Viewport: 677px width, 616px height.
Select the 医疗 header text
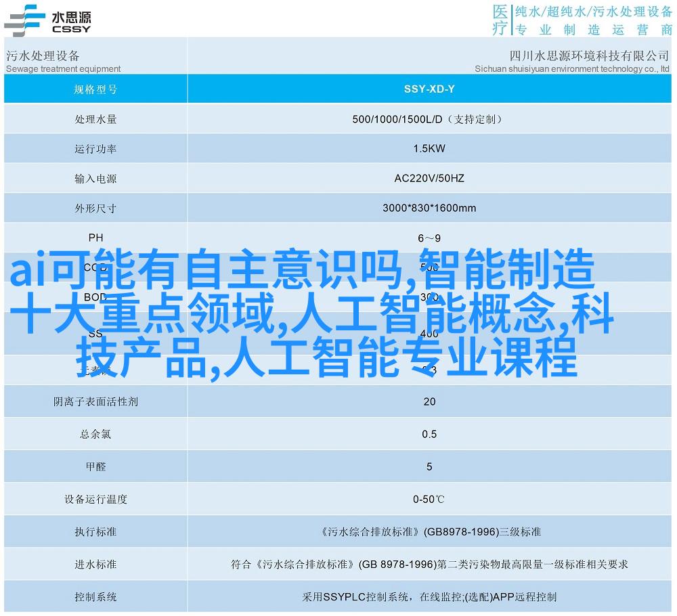[500, 20]
